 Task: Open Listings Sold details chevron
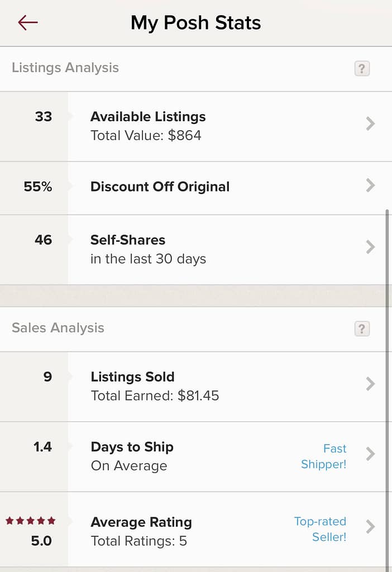pyautogui.click(x=370, y=384)
